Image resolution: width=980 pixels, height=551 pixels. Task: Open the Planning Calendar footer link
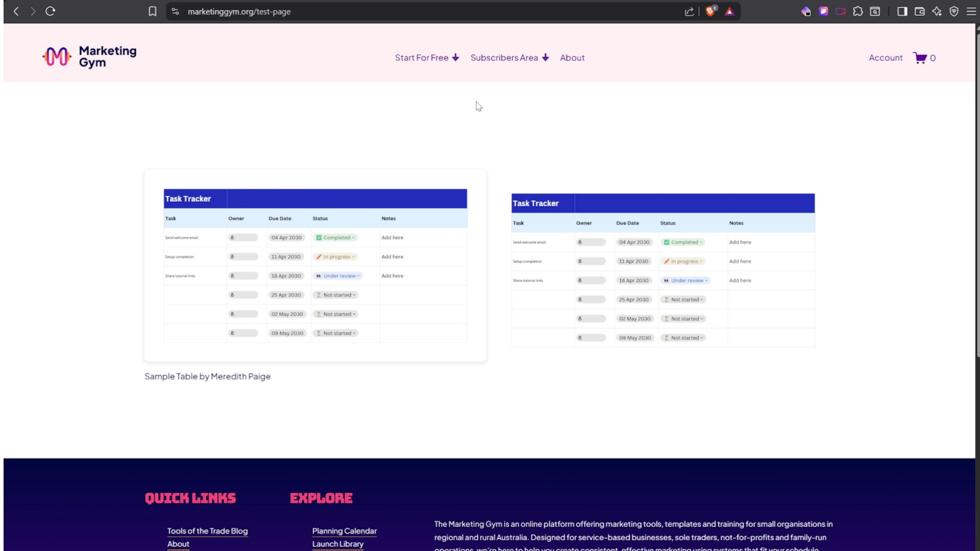click(x=345, y=531)
